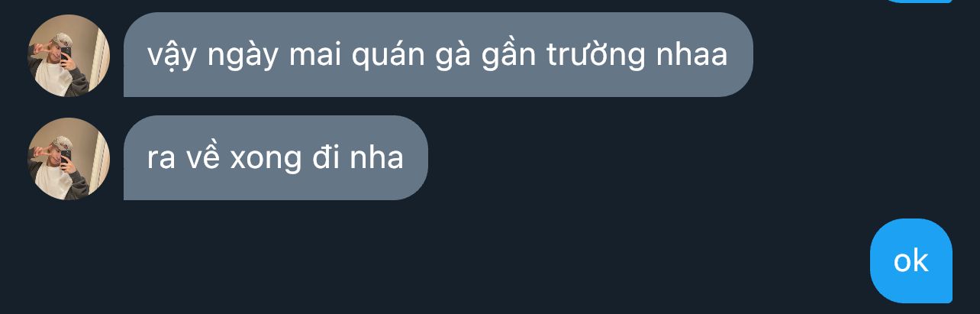Click the word 'ra' starting second message
The height and width of the screenshot is (314, 980).
pos(161,159)
